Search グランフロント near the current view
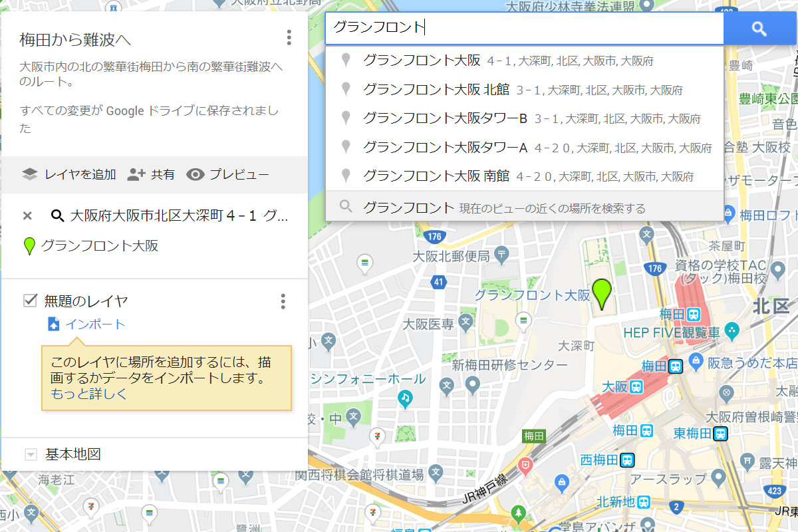The height and width of the screenshot is (532, 798). 525,207
